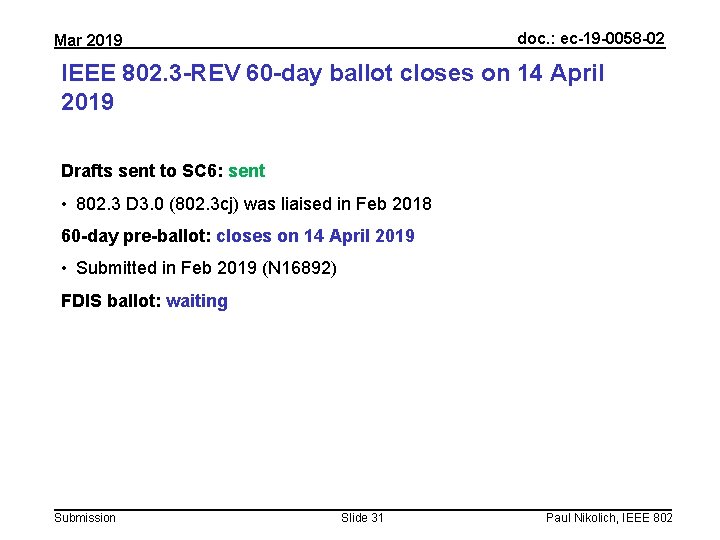The width and height of the screenshot is (720, 540).
Task: Click the "Mar 2019" header date
Action: click(88, 40)
